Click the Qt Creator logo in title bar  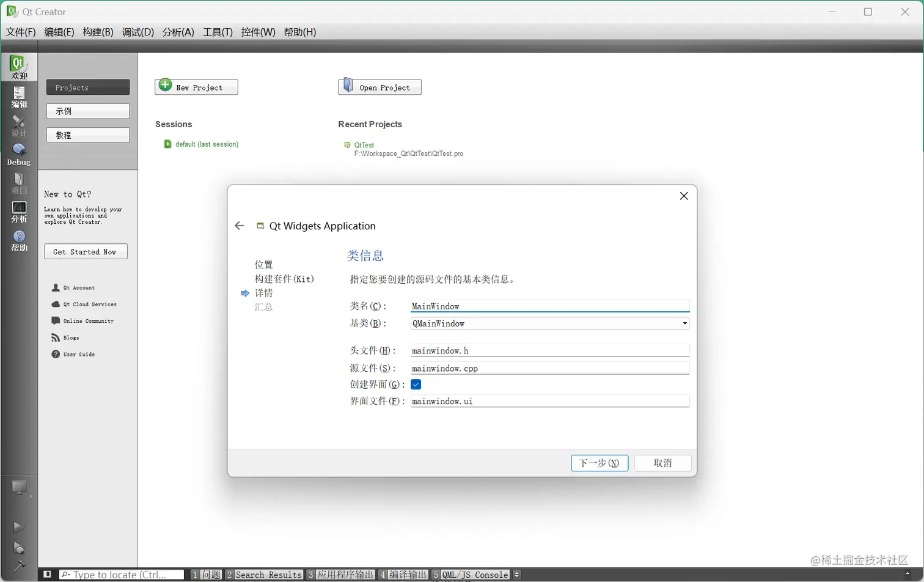12,12
